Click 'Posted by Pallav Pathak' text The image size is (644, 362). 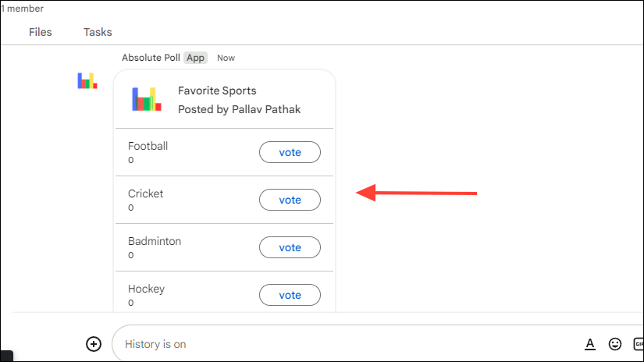(239, 109)
